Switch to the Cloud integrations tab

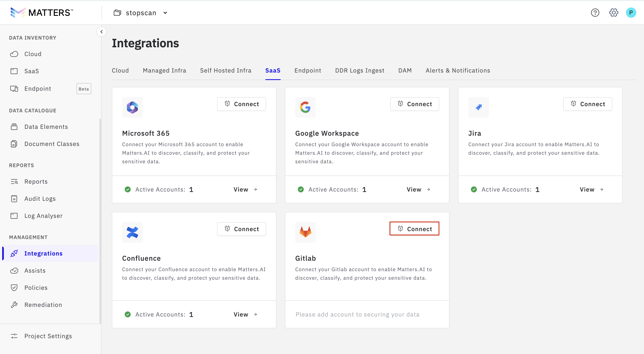click(120, 70)
